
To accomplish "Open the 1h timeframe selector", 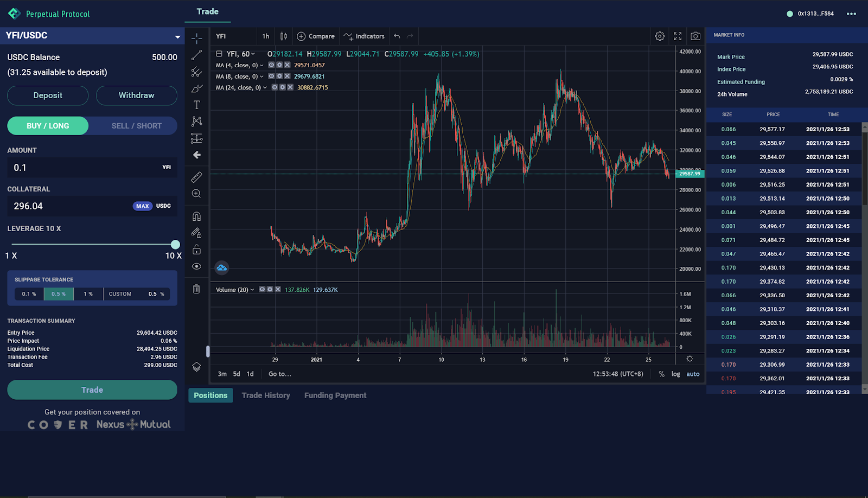I will point(266,36).
